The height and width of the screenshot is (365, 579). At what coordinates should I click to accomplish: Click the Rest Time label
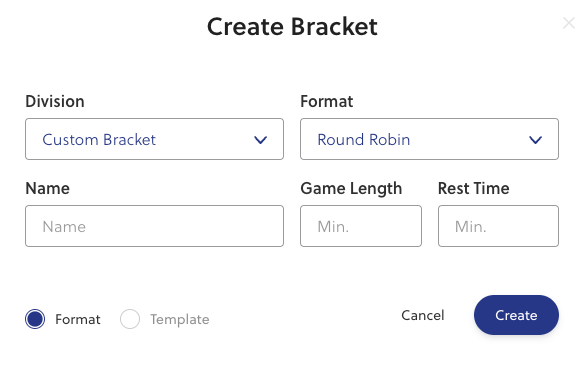pyautogui.click(x=474, y=188)
